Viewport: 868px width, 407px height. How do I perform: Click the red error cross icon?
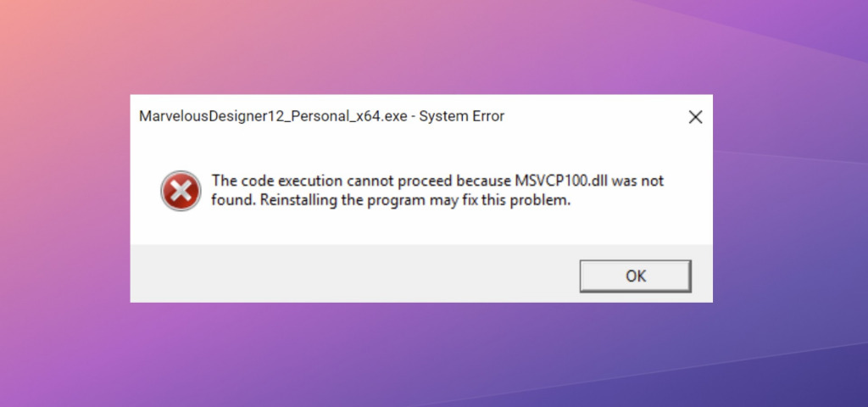pyautogui.click(x=181, y=191)
